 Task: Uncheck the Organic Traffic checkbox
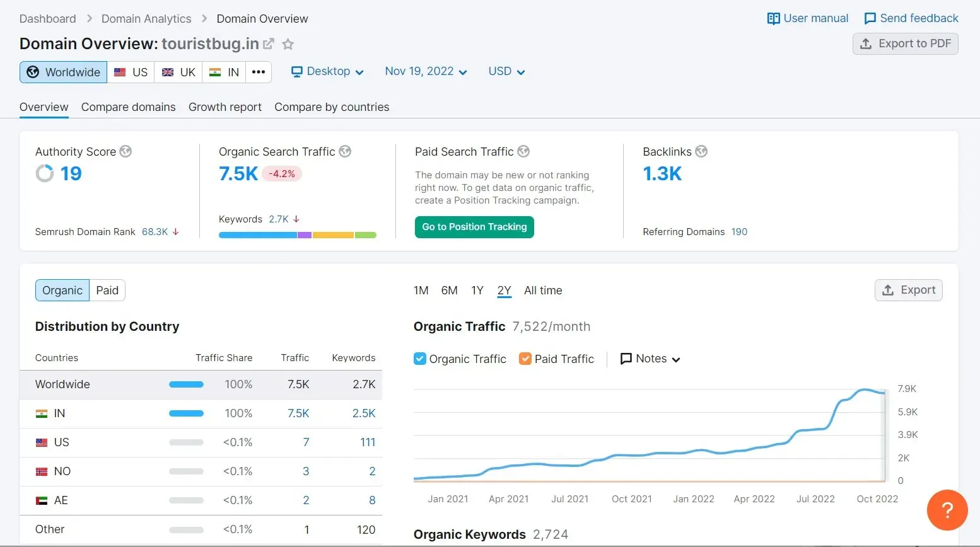(x=420, y=359)
